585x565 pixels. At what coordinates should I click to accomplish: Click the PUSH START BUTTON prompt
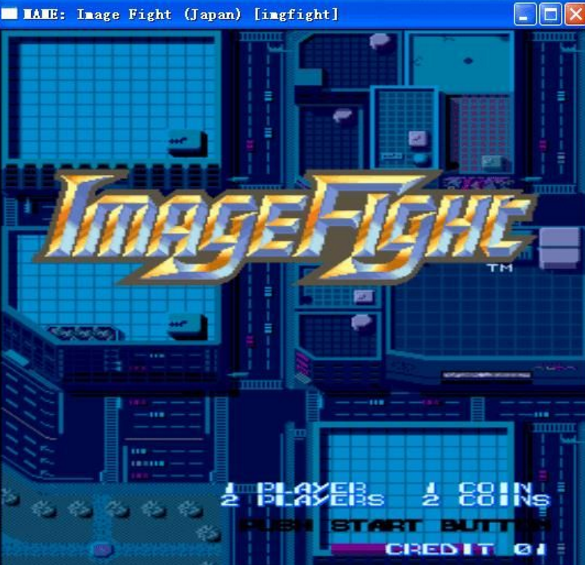[x=395, y=525]
